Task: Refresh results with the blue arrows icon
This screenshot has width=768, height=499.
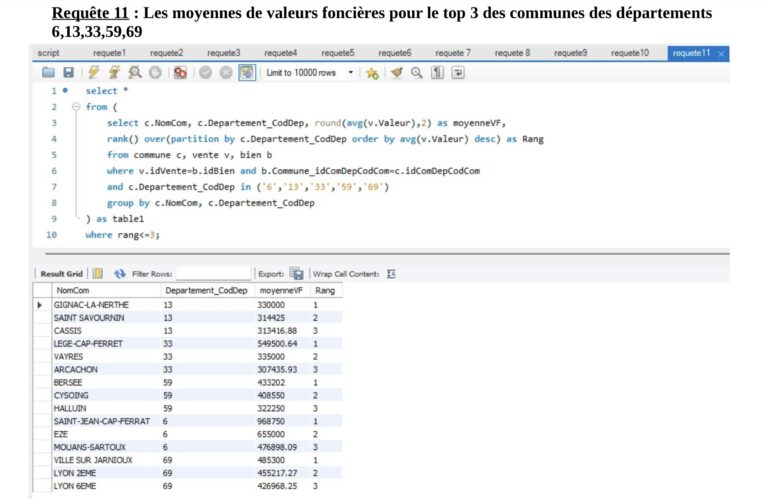Action: coord(120,274)
